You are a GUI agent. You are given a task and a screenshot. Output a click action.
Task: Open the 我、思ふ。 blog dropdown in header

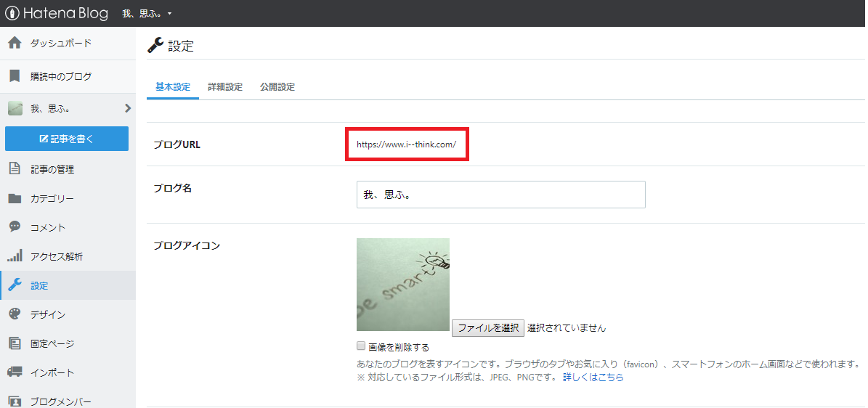point(147,13)
